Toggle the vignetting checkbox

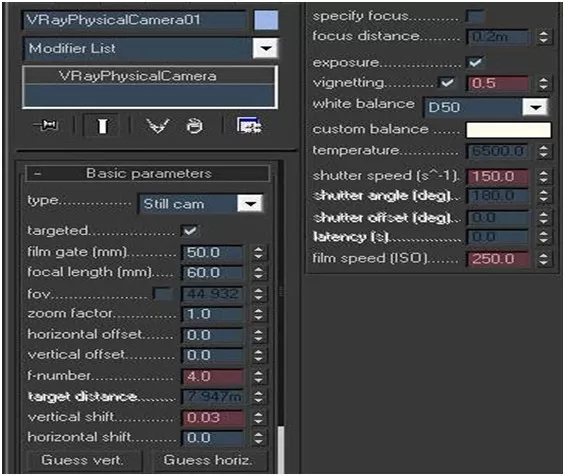[x=447, y=83]
